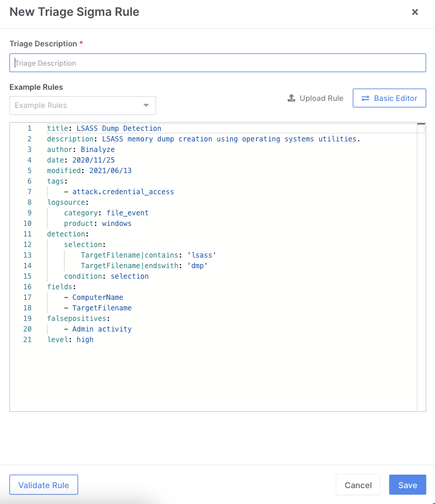The image size is (435, 504).
Task: Open the Example Rules dropdown
Action: click(76, 106)
